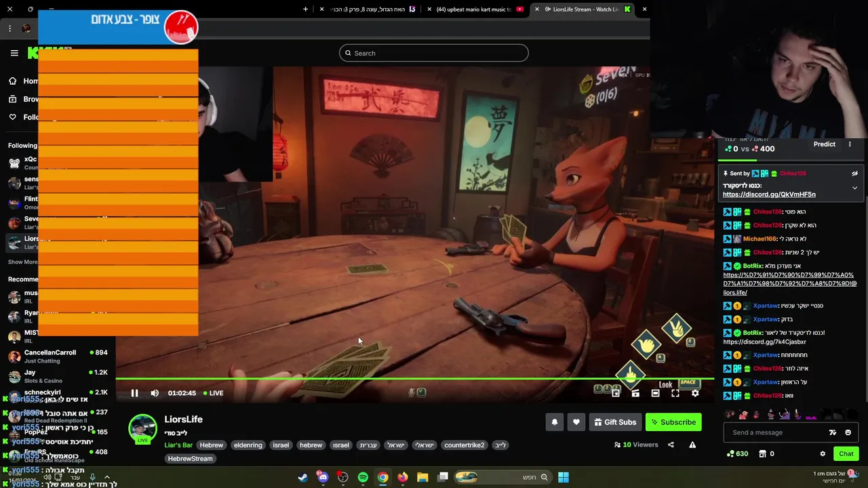This screenshot has height=488, width=868.
Task: Toggle theater mode in player
Action: (x=655, y=393)
